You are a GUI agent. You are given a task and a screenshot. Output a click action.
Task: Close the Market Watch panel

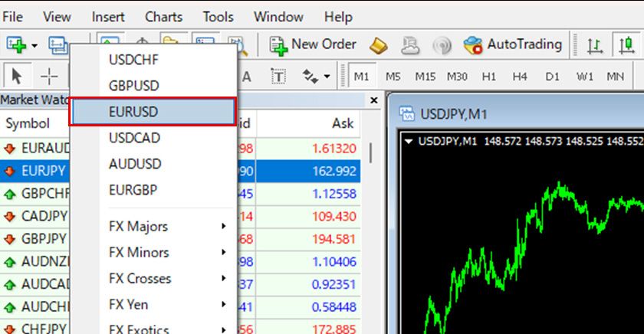(x=374, y=100)
